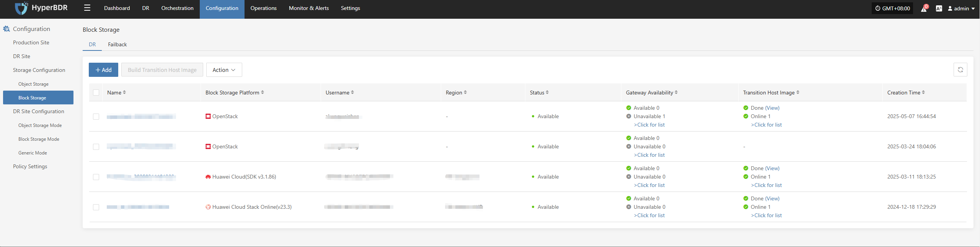Check the Huawei Cloud(SDK v3.1.86) row checkbox

click(96, 177)
